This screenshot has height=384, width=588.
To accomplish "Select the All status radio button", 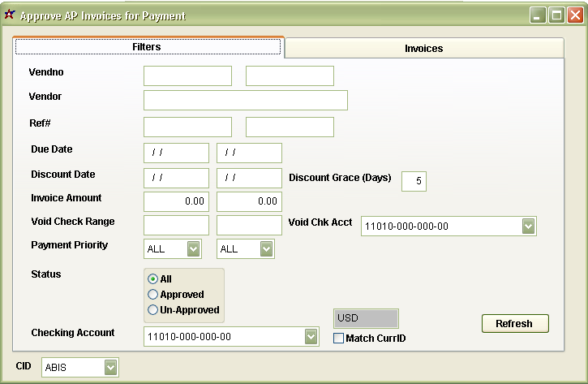I will (x=152, y=279).
